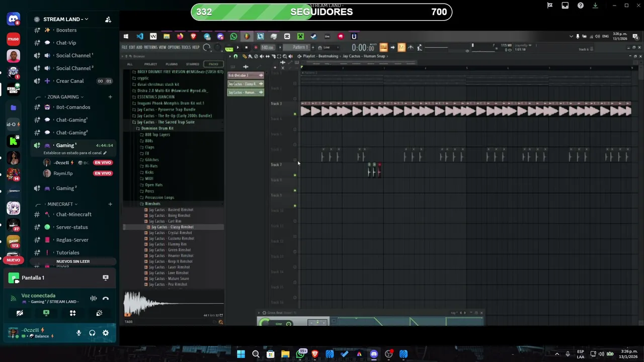
Task: Stop streaming Pantalla 1
Action: pyautogui.click(x=106, y=278)
